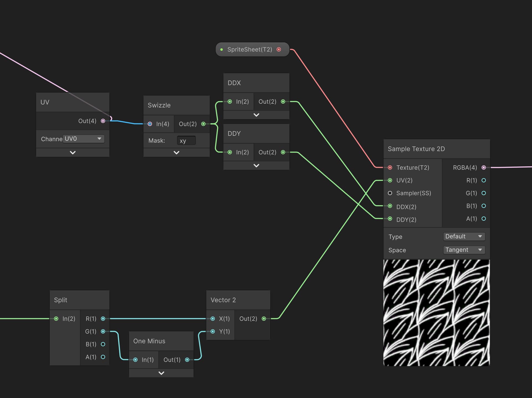Image resolution: width=532 pixels, height=398 pixels.
Task: Click the Vector 2 Y(1) input port
Action: (213, 332)
